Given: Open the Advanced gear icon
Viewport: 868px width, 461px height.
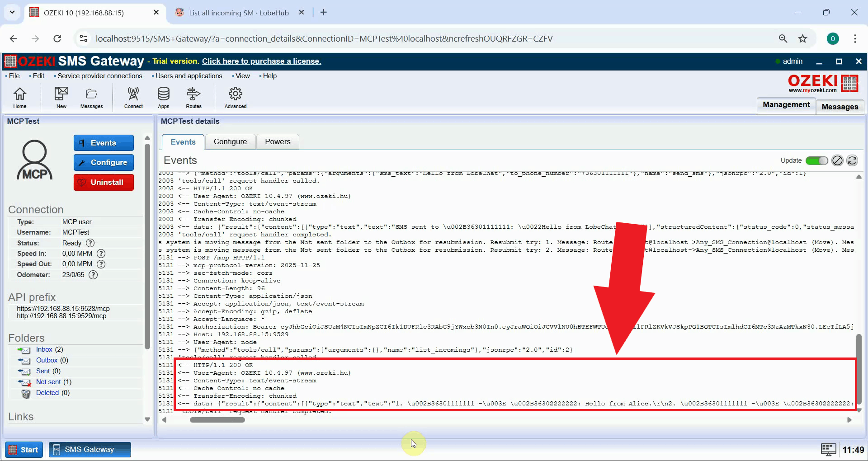Looking at the screenshot, I should (x=236, y=98).
